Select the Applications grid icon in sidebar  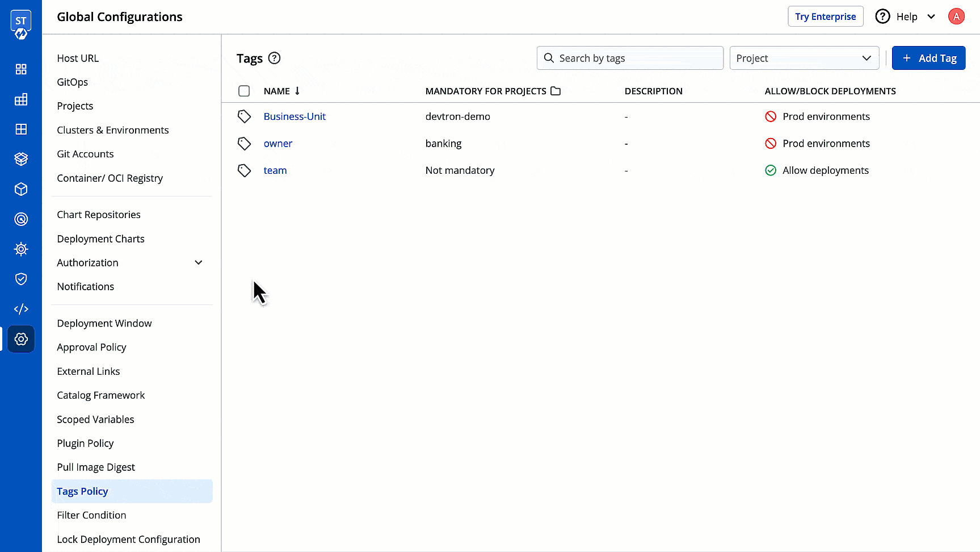coord(21,69)
